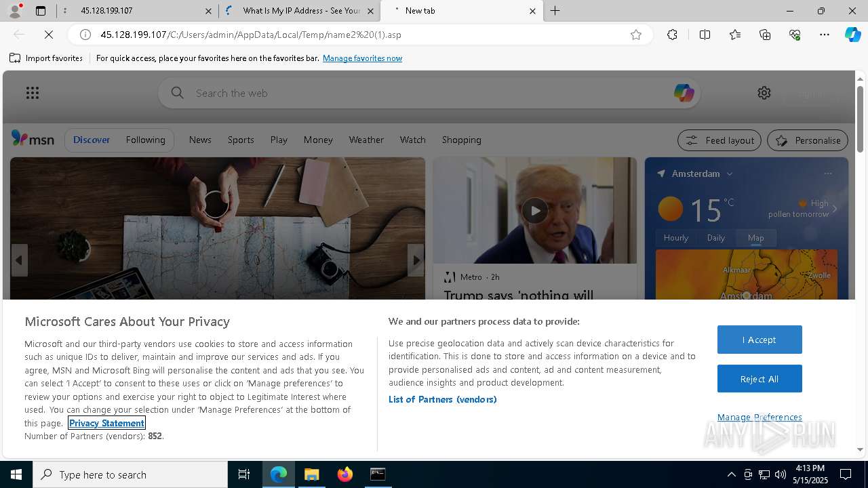Switch weather view to Daily
The height and width of the screenshot is (488, 868).
coord(715,238)
